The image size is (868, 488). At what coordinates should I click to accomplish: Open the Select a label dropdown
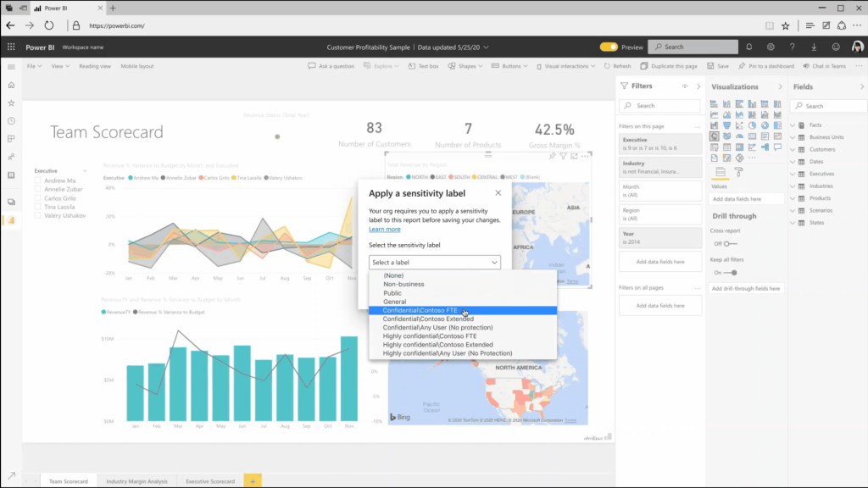click(x=435, y=262)
